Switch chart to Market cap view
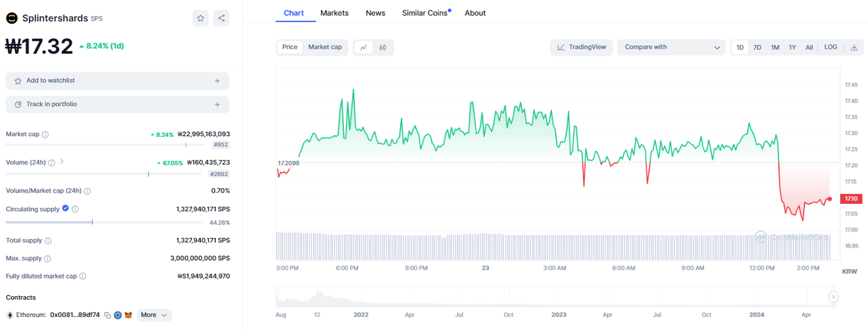868x332 pixels. [325, 47]
